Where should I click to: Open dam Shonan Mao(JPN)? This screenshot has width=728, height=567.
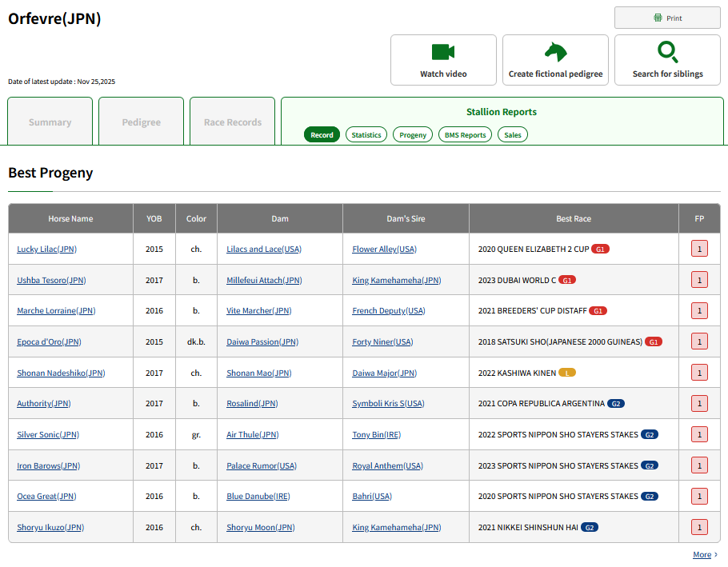click(x=259, y=373)
